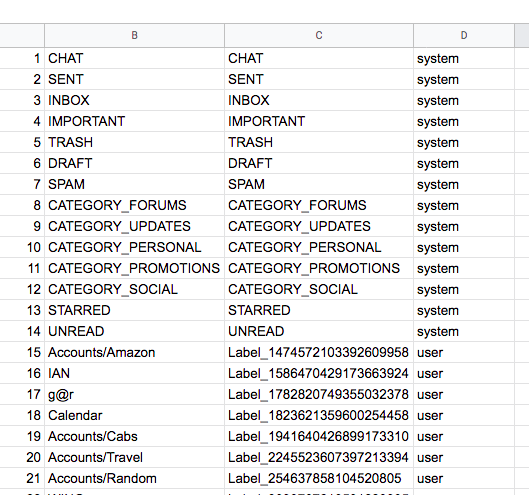The width and height of the screenshot is (529, 495).
Task: Click Accounts/Amazon cell
Action: pos(134,352)
